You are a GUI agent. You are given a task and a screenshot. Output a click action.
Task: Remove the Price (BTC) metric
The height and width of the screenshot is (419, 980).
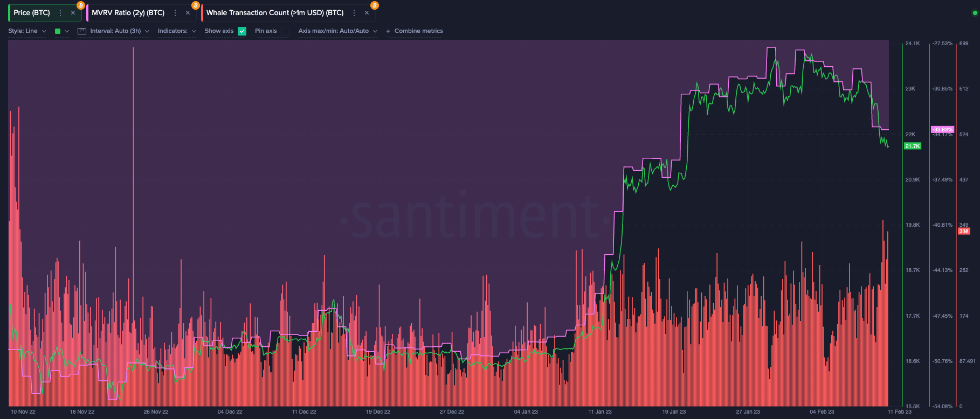tap(73, 13)
